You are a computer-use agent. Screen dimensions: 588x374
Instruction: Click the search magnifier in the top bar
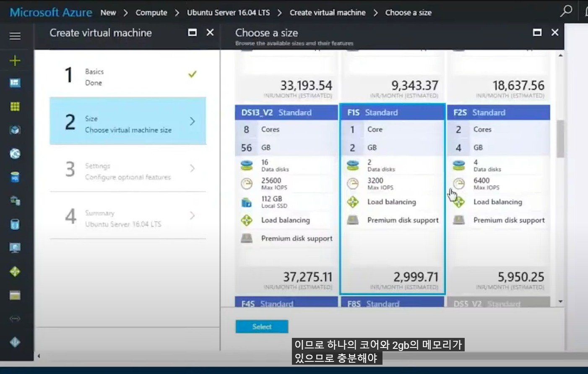(566, 11)
